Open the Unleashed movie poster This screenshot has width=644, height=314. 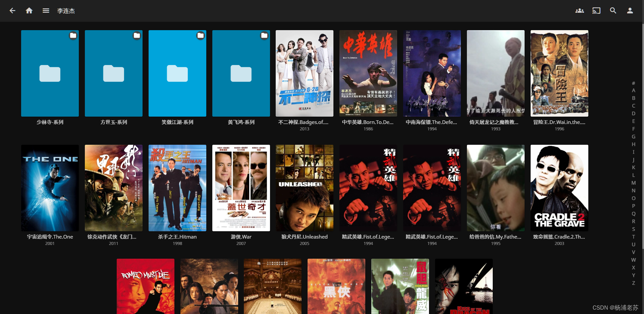point(305,188)
